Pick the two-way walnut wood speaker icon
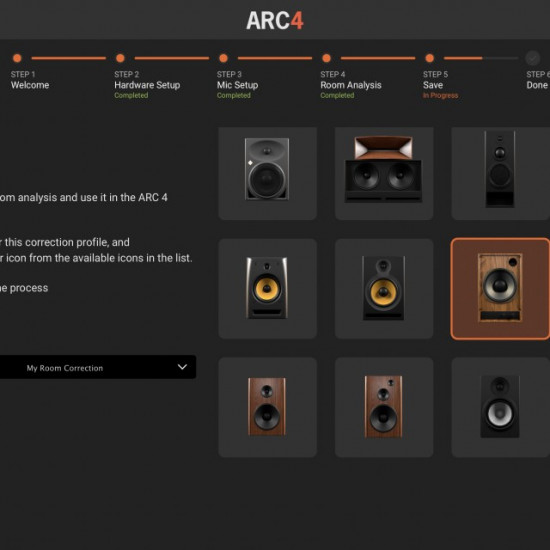 click(x=267, y=407)
